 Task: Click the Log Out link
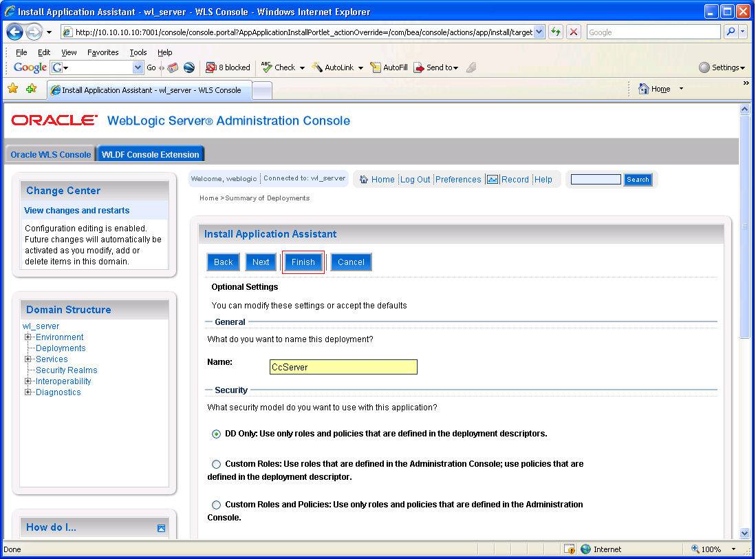coord(415,179)
